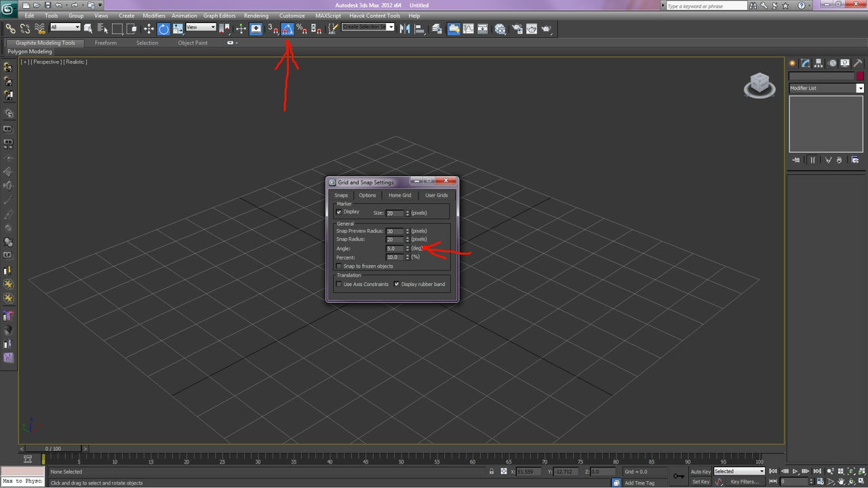Click the Auto Key button
Viewport: 868px width, 488px height.
click(700, 472)
